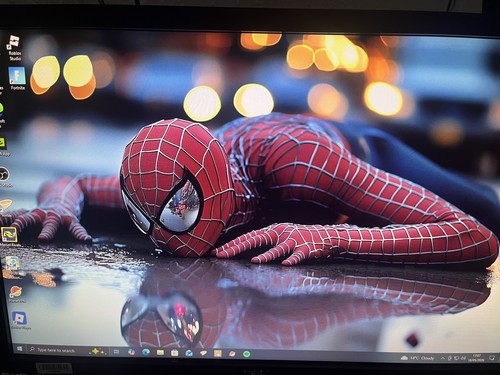Click the sparkle search highlight icon

[x=97, y=351]
